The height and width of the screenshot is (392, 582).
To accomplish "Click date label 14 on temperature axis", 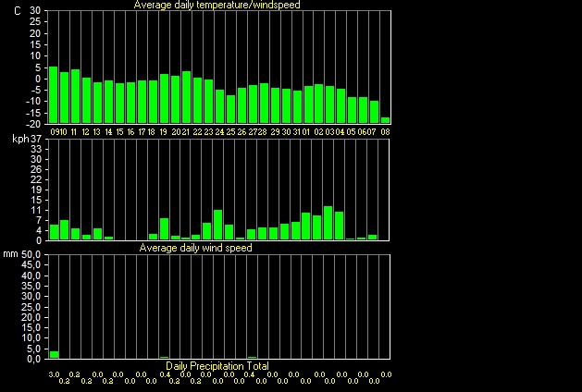I will click(x=108, y=132).
